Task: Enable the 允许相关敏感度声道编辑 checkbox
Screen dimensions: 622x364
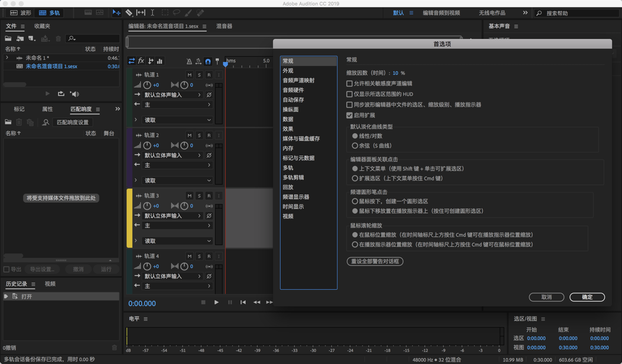Action: point(350,84)
